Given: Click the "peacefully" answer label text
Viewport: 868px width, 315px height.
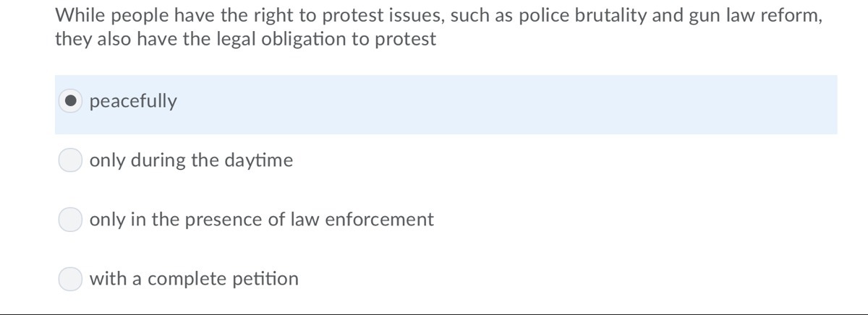Looking at the screenshot, I should pyautogui.click(x=133, y=102).
